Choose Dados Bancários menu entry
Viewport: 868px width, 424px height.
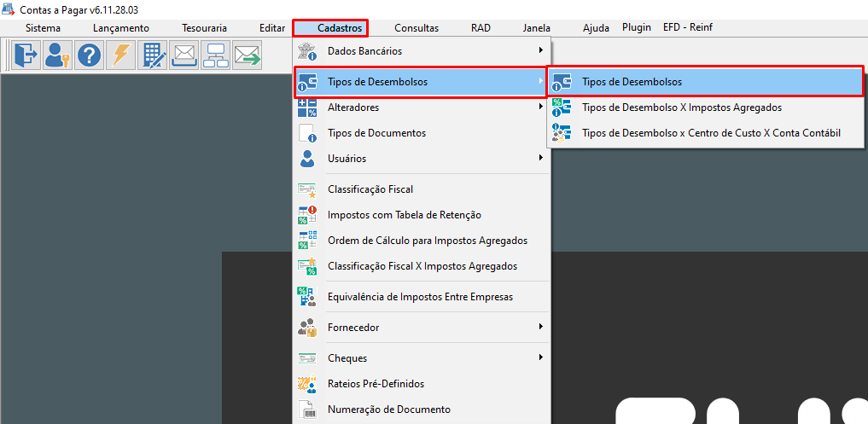click(x=422, y=51)
